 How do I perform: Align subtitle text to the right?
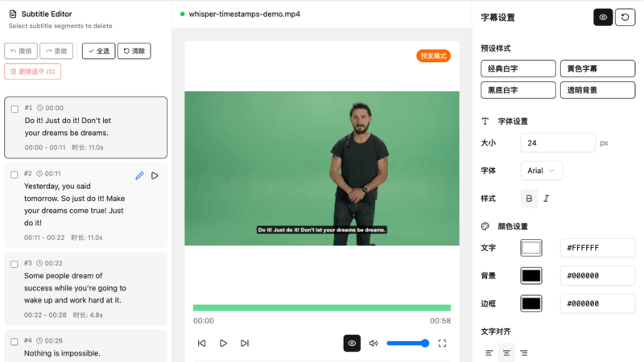(524, 353)
